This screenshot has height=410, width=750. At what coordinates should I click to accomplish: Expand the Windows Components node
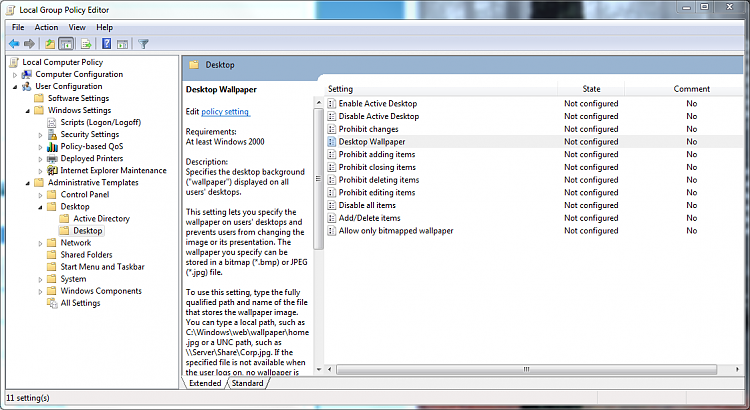tap(40, 291)
